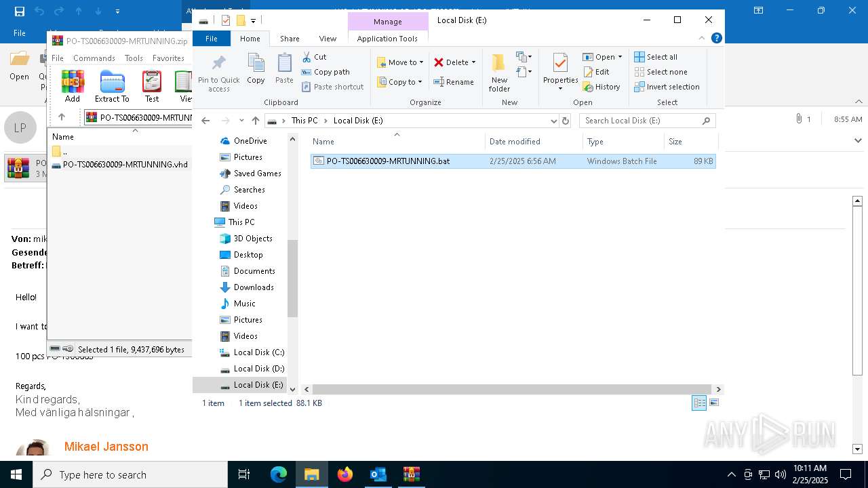Viewport: 868px width, 488px height.
Task: Open Firefox from the taskbar
Action: point(345,474)
